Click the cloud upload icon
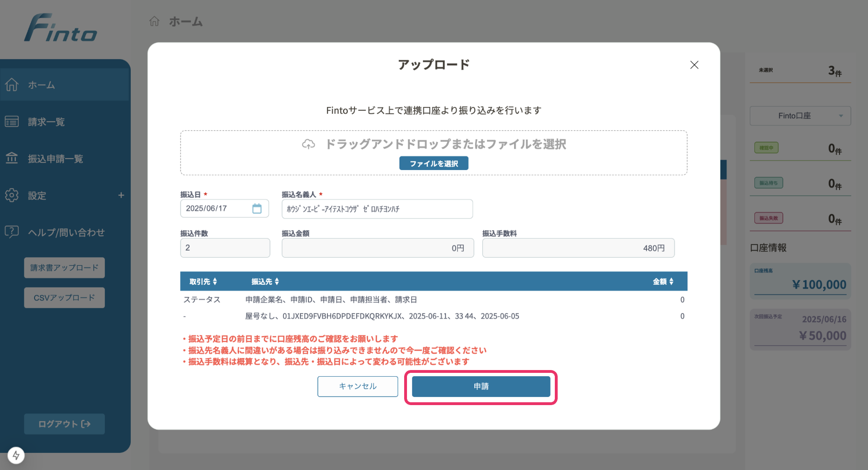The image size is (868, 470). coord(308,145)
